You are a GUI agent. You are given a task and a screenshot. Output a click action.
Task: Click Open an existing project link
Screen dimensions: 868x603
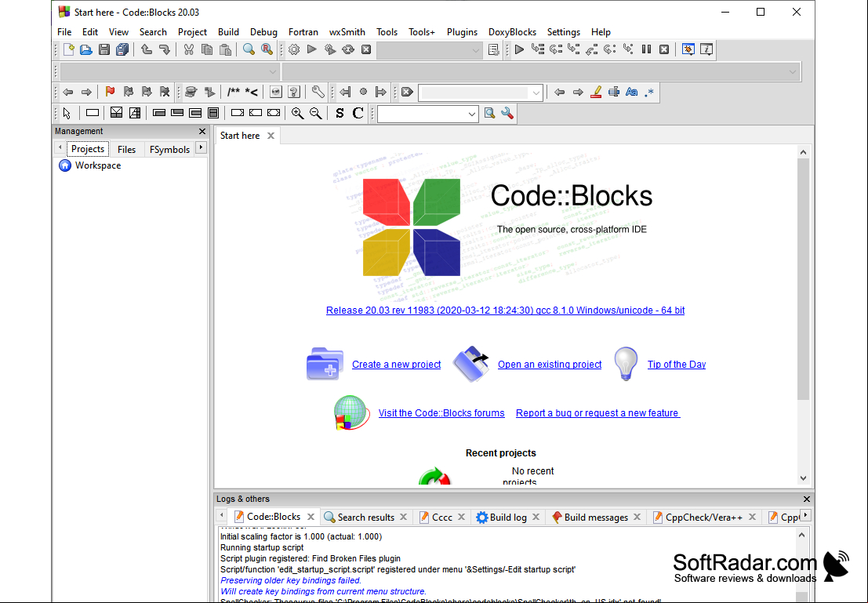click(550, 365)
